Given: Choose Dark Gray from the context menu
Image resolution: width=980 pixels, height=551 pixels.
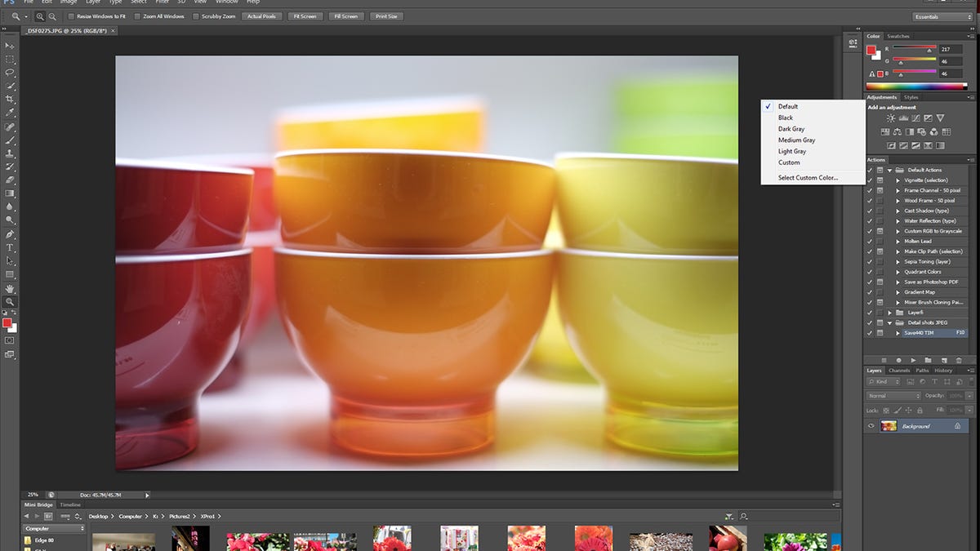Looking at the screenshot, I should (791, 129).
